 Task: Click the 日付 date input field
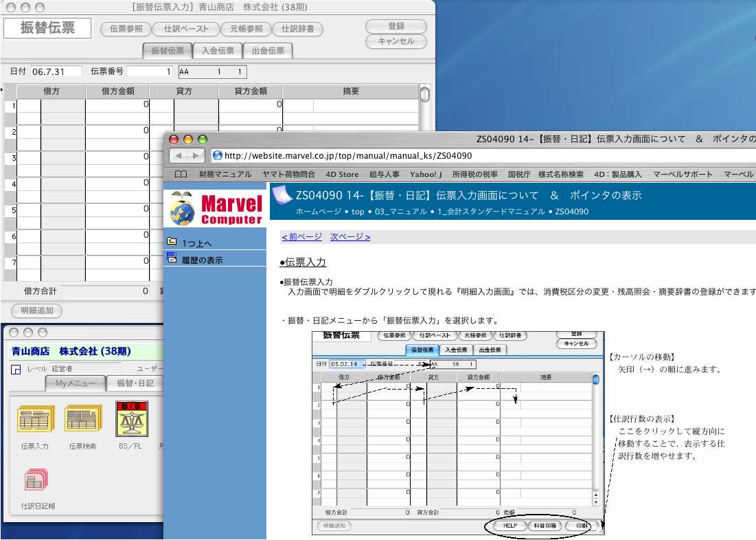tap(56, 71)
